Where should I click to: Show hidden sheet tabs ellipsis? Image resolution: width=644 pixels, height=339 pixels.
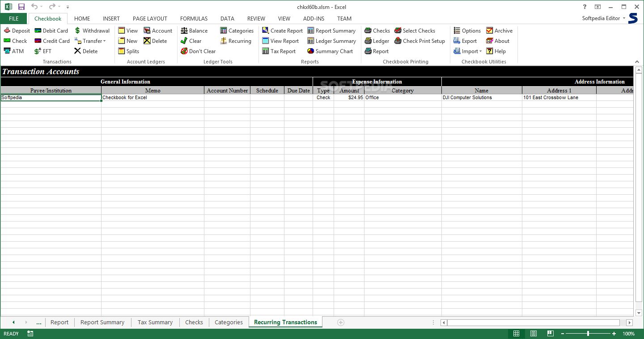39,322
